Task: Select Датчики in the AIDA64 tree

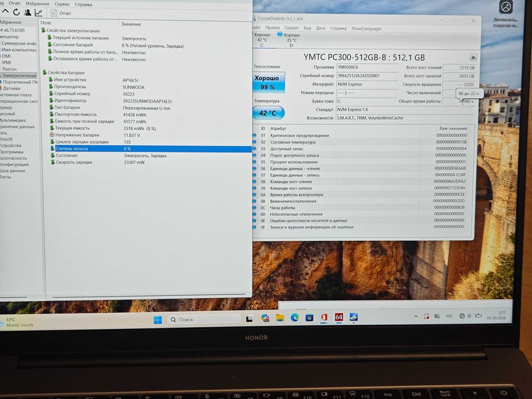Action: pyautogui.click(x=11, y=88)
